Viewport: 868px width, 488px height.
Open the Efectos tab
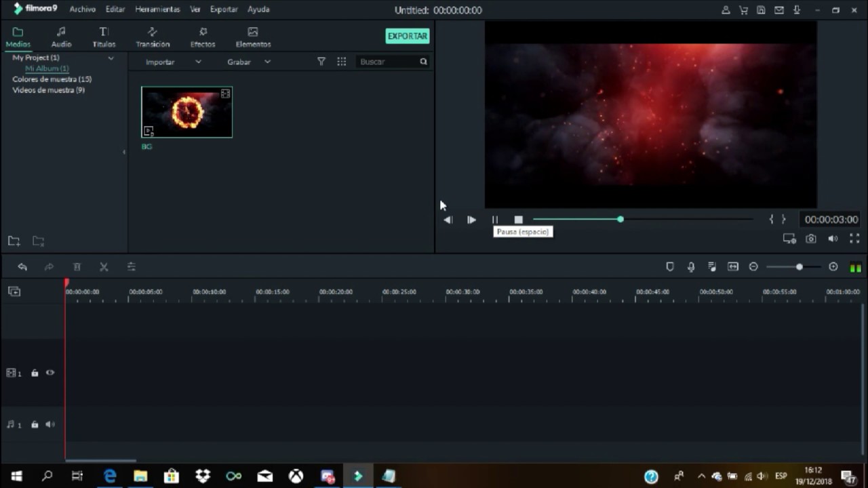tap(203, 37)
